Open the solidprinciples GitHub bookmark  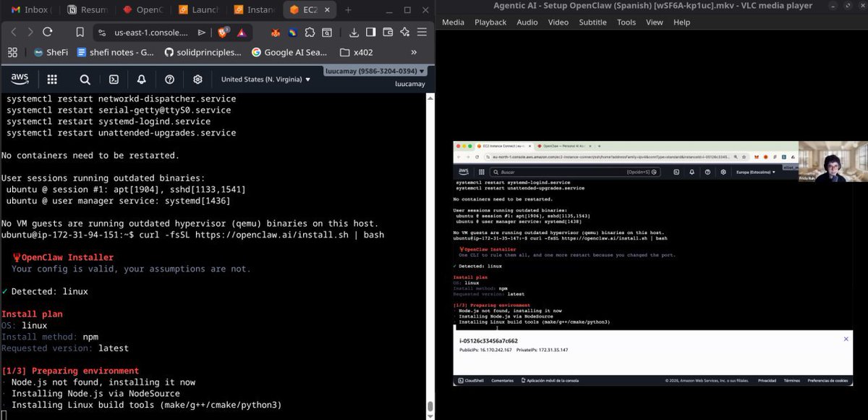pyautogui.click(x=203, y=52)
